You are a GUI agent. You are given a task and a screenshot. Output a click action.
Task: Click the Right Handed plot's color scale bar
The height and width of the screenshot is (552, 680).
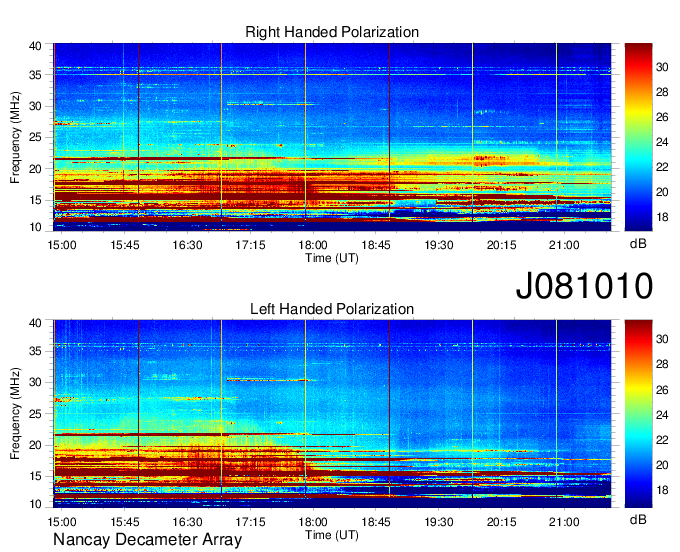point(638,137)
